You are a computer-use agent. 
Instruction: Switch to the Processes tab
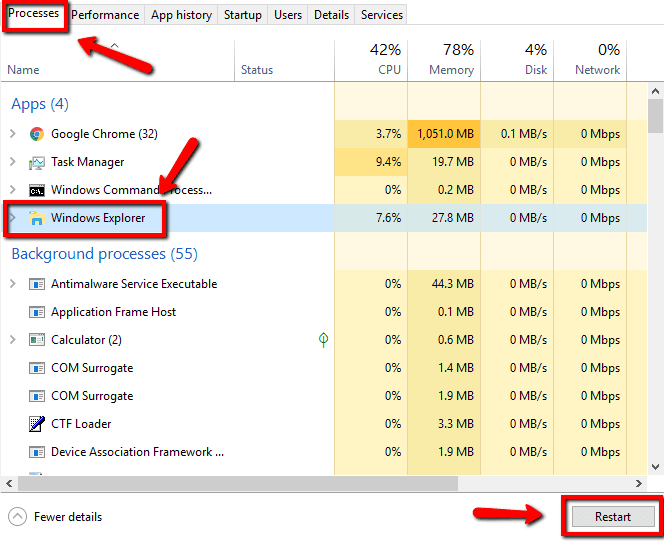(x=34, y=14)
